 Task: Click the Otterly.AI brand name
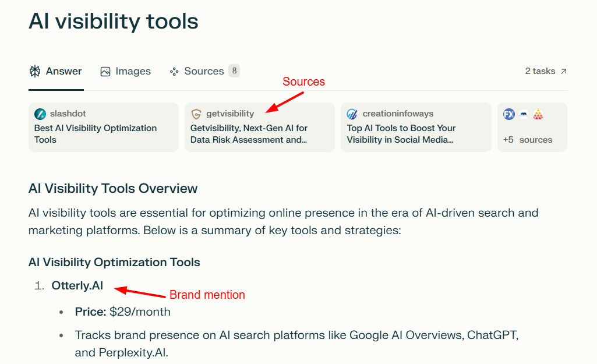(77, 285)
